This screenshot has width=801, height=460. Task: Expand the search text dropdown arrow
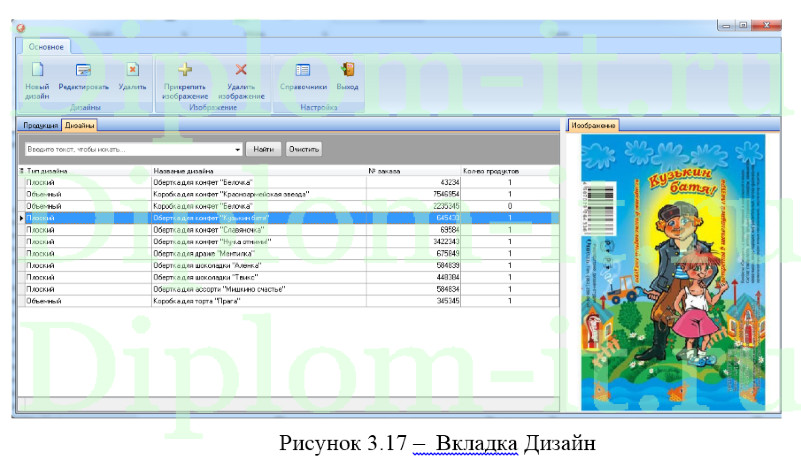pos(238,150)
